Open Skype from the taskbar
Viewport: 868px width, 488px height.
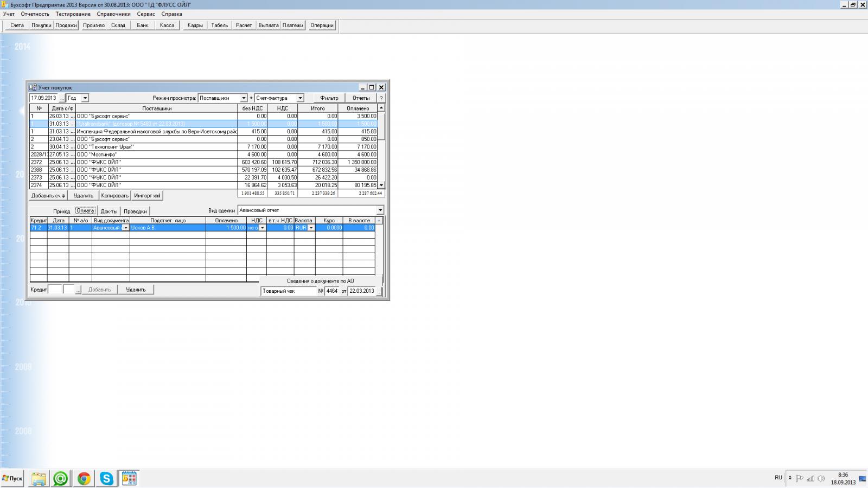(x=106, y=478)
